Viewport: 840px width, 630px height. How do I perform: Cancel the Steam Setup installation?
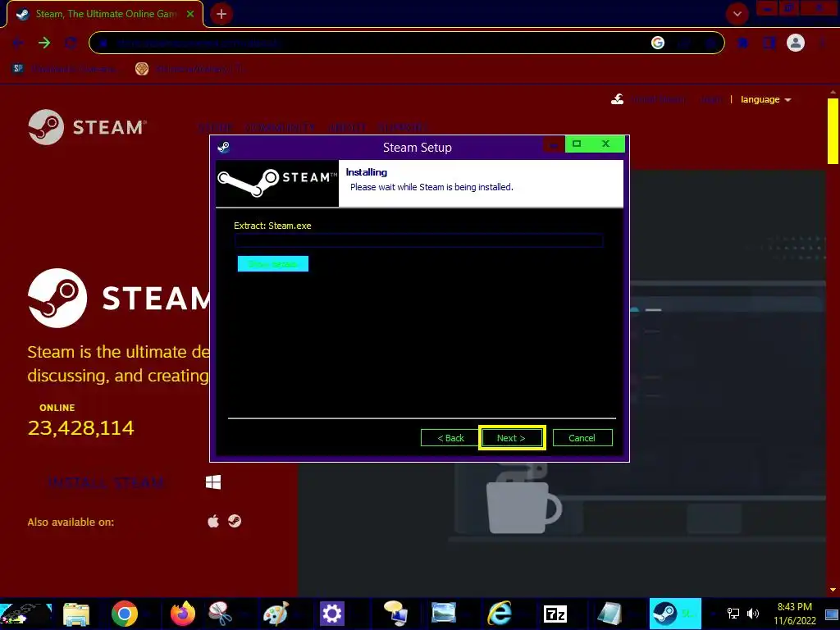pos(582,438)
